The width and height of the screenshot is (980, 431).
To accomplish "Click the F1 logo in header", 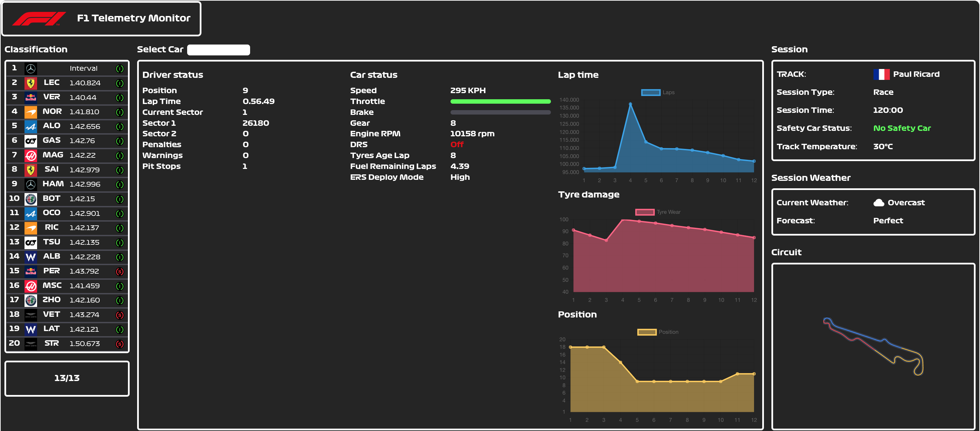I will tap(39, 18).
